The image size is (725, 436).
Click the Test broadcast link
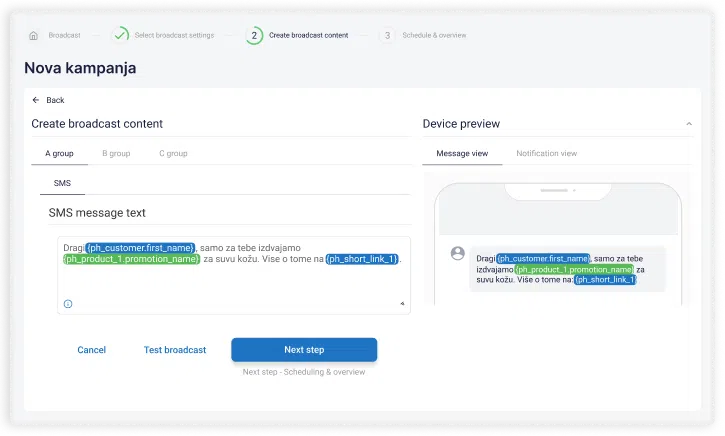pos(175,350)
